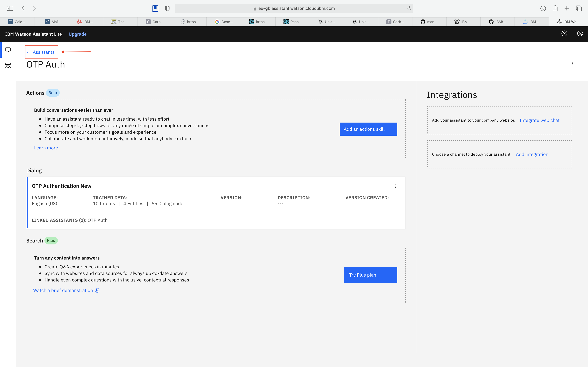Click the help question mark icon

[x=564, y=34]
